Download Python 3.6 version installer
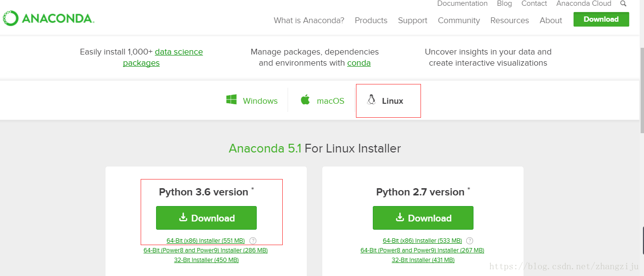The height and width of the screenshot is (276, 644). (206, 218)
